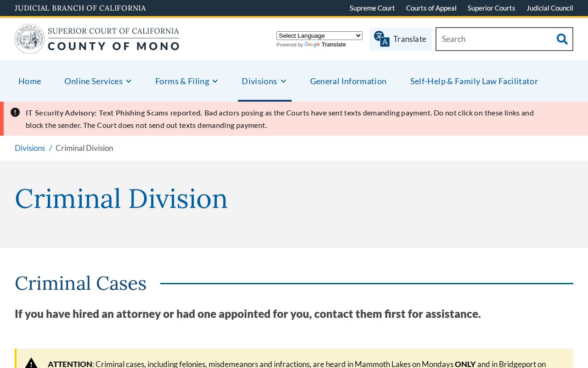The width and height of the screenshot is (588, 368).
Task: Open Self-Help & Family Law Facilitator
Action: (x=474, y=81)
